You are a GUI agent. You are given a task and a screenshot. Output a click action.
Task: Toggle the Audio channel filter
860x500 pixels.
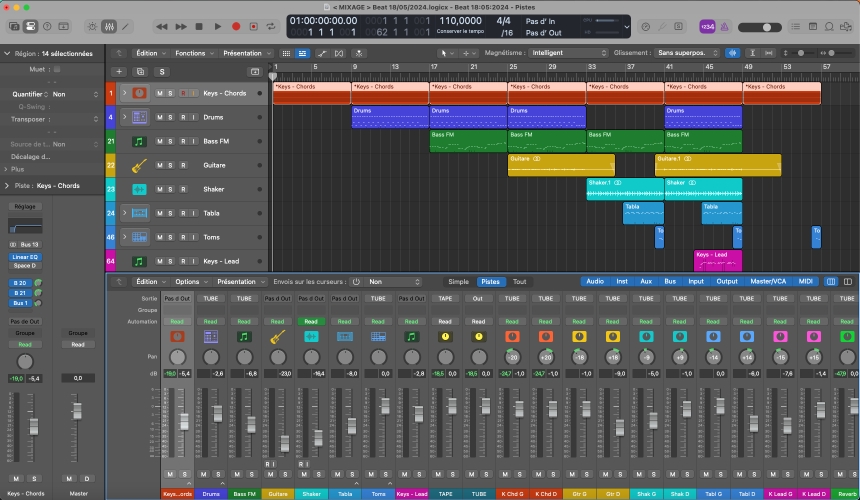pyautogui.click(x=595, y=282)
